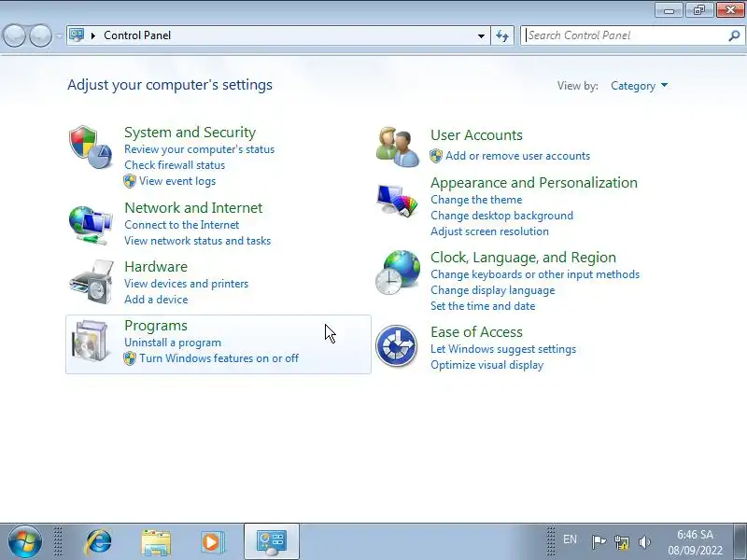Screen dimensions: 747x560
Task: Open Clock, Language, and Region heading
Action: coord(523,258)
